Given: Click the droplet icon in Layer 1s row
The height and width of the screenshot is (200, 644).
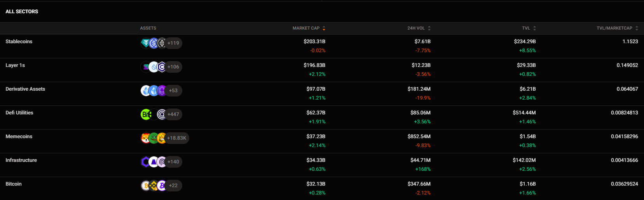Looking at the screenshot, I should click(154, 67).
